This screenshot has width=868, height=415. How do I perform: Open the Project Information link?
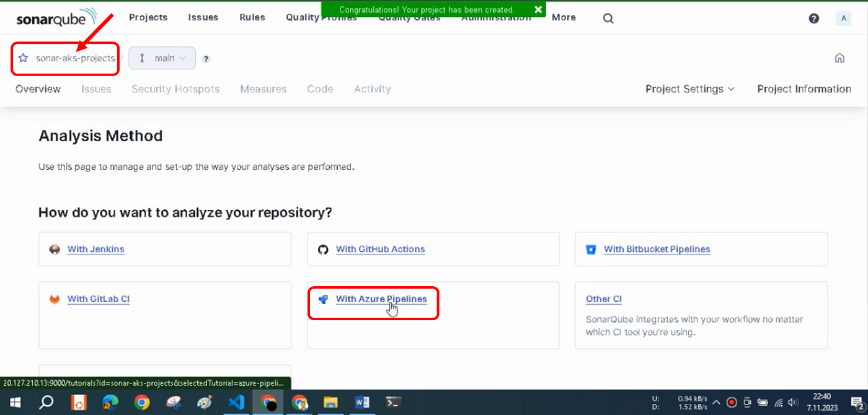804,89
